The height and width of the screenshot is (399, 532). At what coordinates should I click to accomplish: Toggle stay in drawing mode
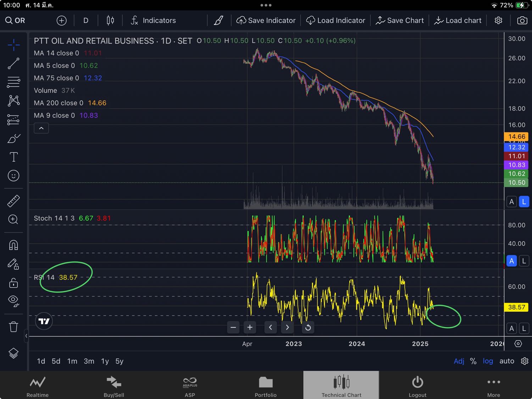coord(13,264)
